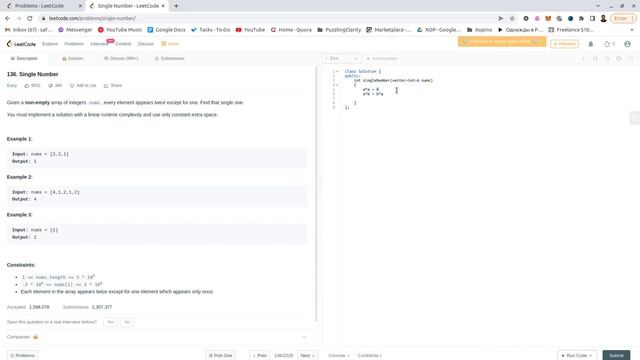The width and height of the screenshot is (640, 360).
Task: Click on code line with a^a = 0
Action: (371, 89)
